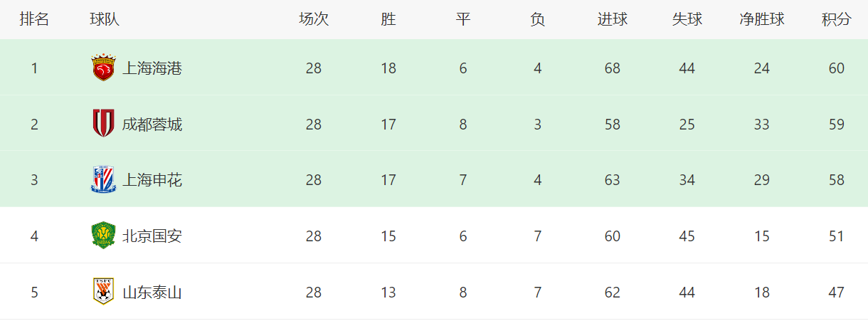Click the Shanghai Shenhua team badge
The image size is (868, 321).
coord(103,180)
